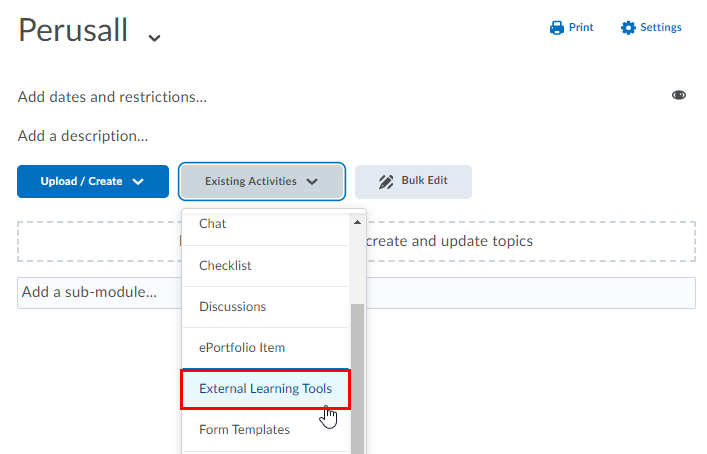Expand the Perusall title dropdown chevron
This screenshot has height=454, width=707.
pos(154,37)
